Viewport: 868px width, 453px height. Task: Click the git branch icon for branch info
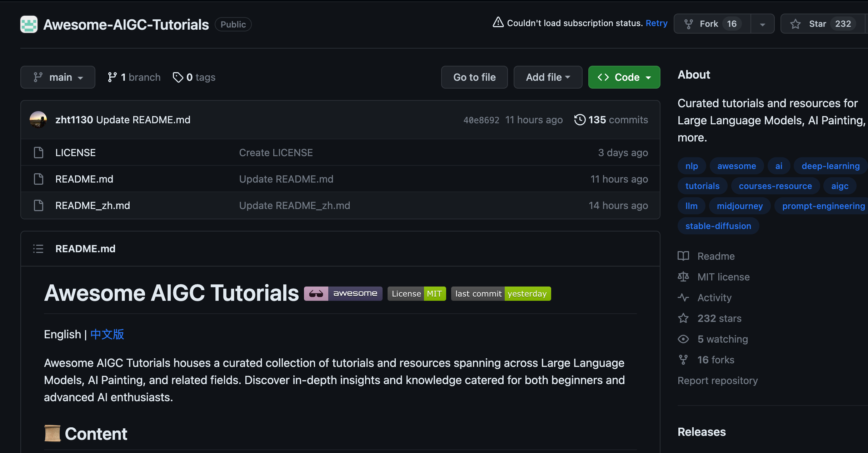(x=113, y=77)
